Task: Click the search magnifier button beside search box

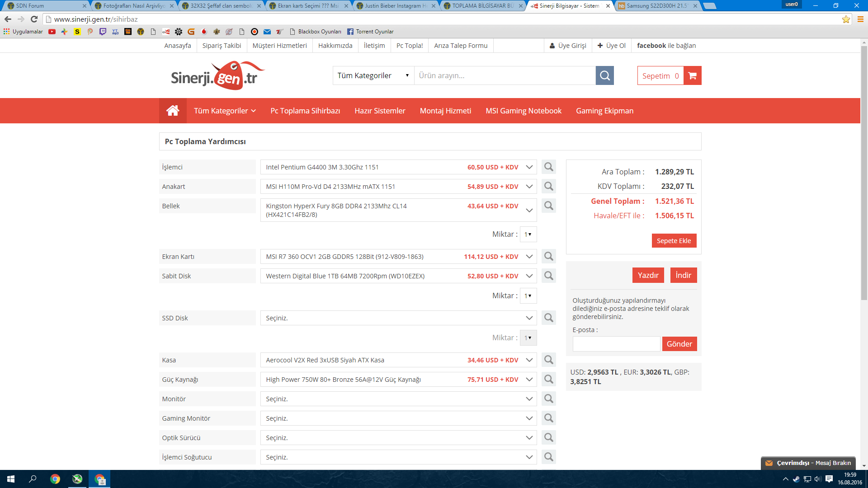Action: pyautogui.click(x=604, y=75)
